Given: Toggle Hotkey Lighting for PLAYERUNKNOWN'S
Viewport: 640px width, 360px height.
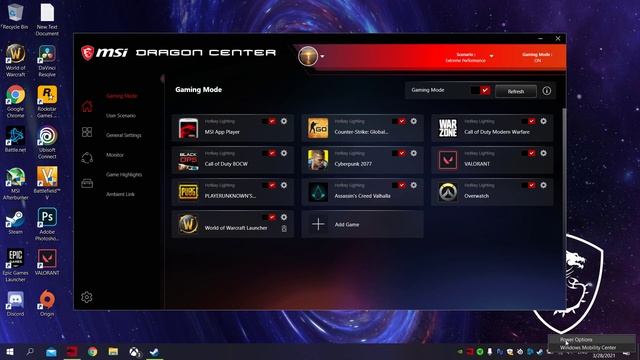Looking at the screenshot, I should (269, 185).
